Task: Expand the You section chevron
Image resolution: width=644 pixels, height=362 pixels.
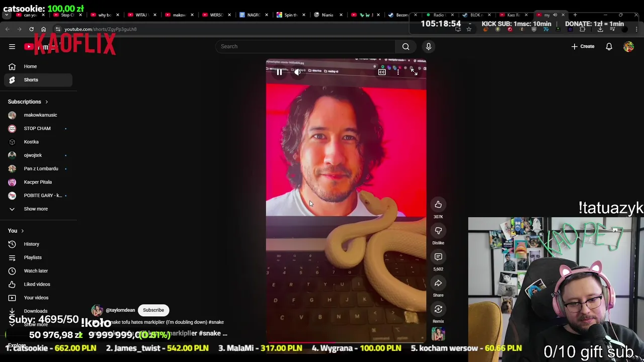Action: (23, 231)
